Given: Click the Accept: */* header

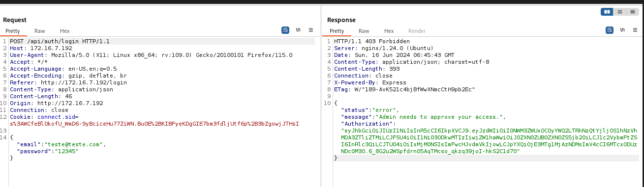Looking at the screenshot, I should [29, 62].
